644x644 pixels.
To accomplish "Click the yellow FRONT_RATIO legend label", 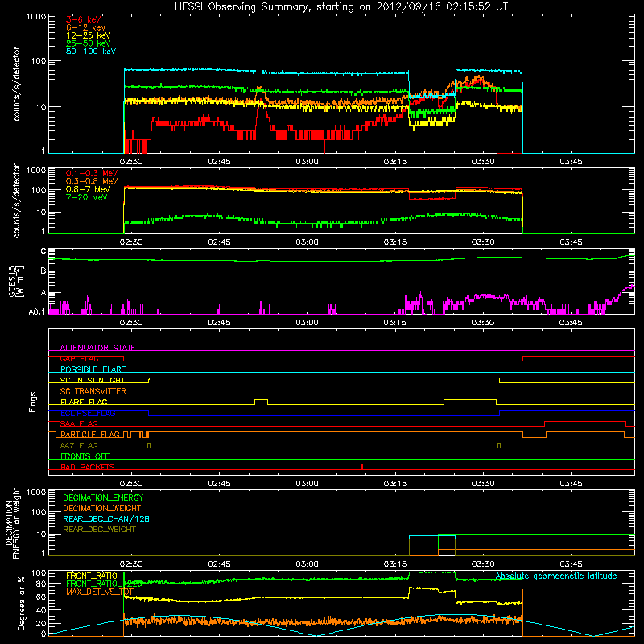I will 92,576.
